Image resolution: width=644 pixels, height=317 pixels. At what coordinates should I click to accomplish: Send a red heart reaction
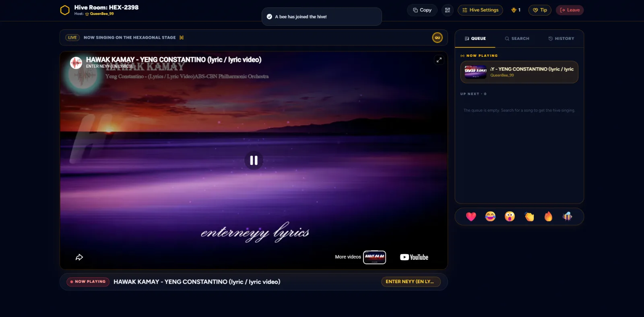point(471,217)
